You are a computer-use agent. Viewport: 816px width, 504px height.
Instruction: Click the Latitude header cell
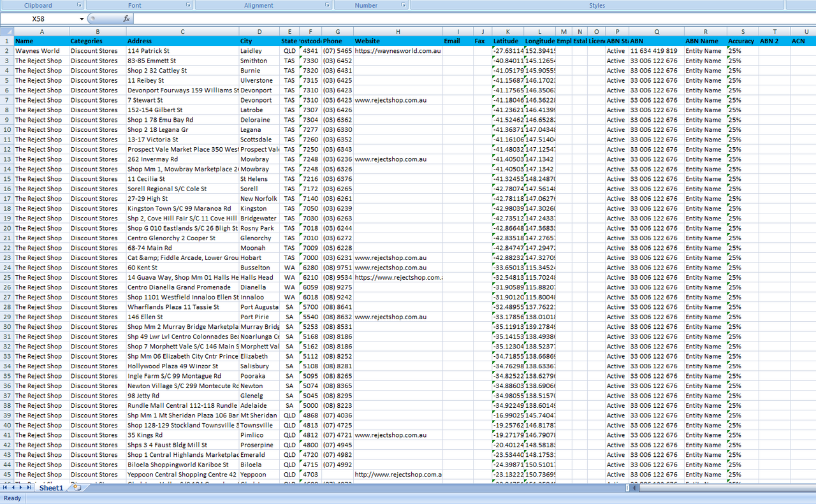508,41
